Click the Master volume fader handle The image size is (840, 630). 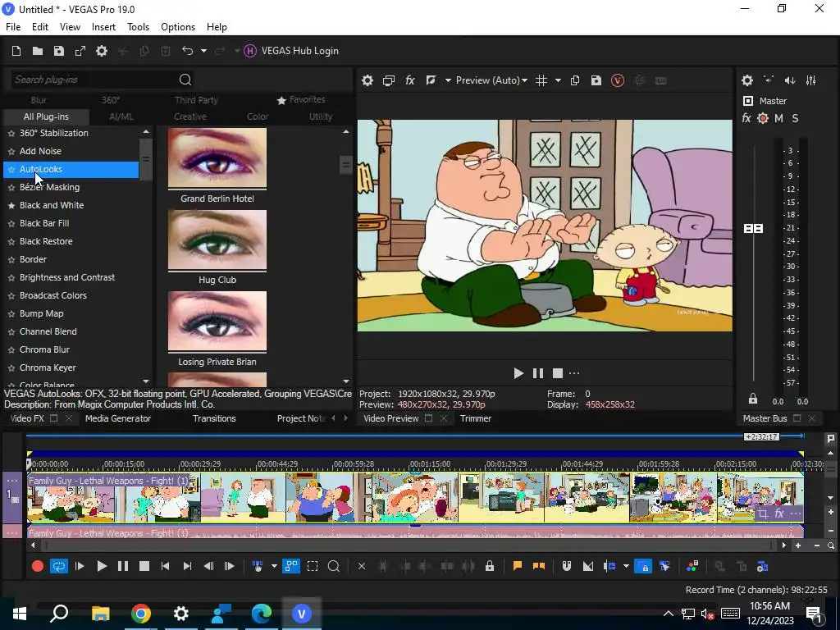[x=753, y=229]
